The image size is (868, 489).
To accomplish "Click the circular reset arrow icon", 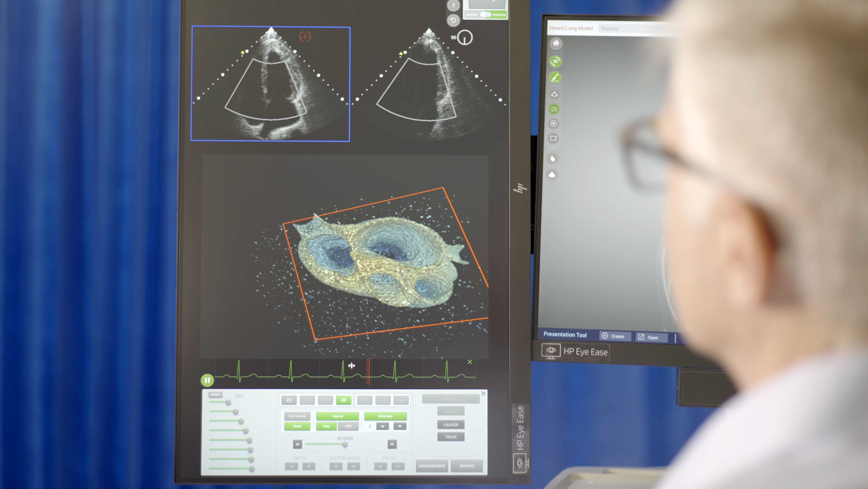I will pyautogui.click(x=453, y=20).
